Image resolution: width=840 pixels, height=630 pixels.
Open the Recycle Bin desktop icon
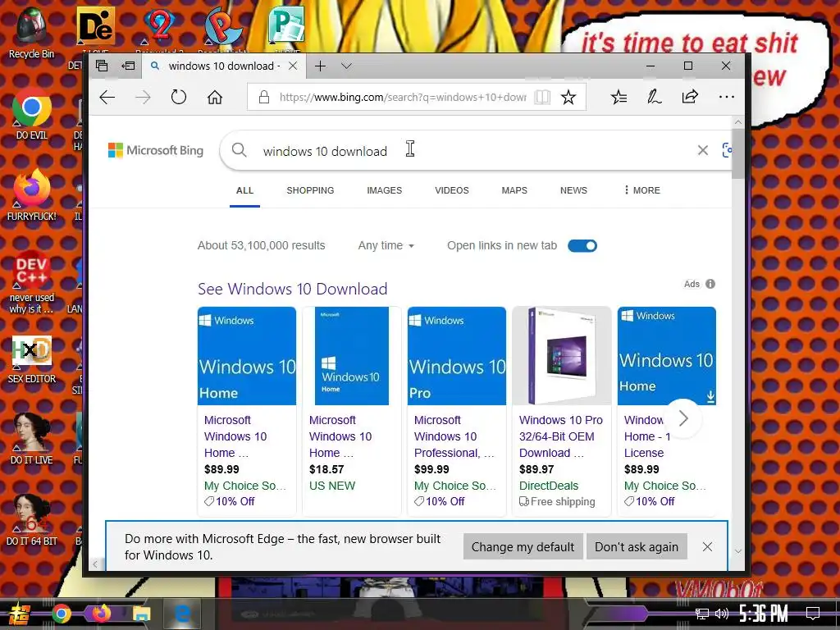(x=31, y=33)
